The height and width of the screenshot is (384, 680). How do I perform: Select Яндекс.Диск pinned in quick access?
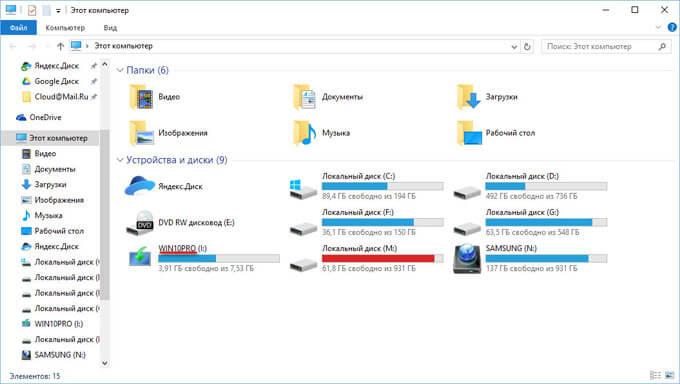click(57, 66)
